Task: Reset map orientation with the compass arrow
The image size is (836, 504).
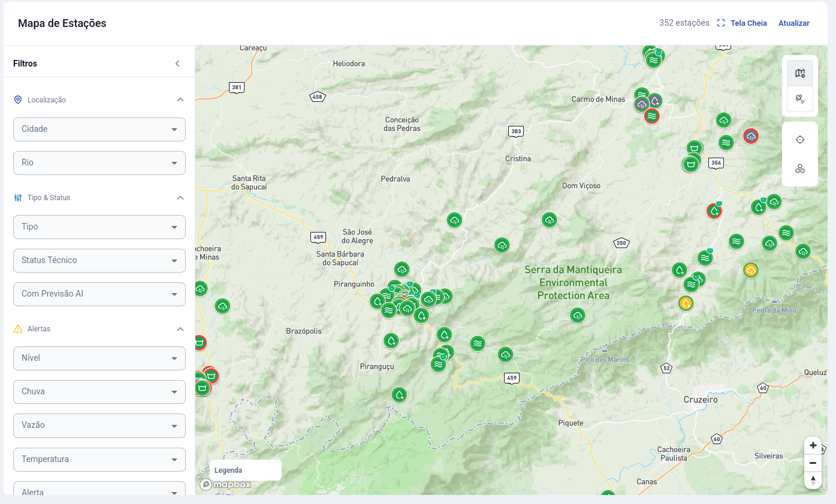Action: 813,480
